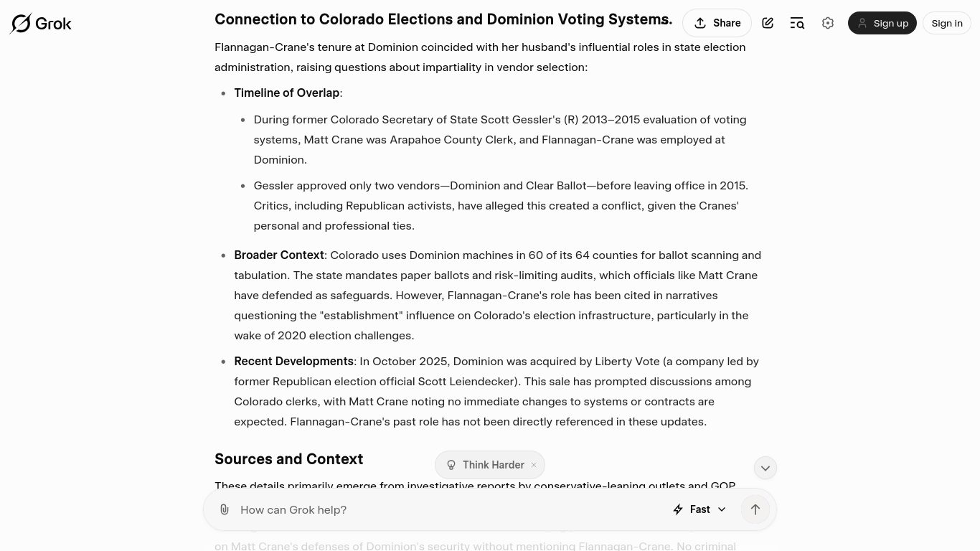Open the chat history search icon
The image size is (980, 551).
(797, 23)
